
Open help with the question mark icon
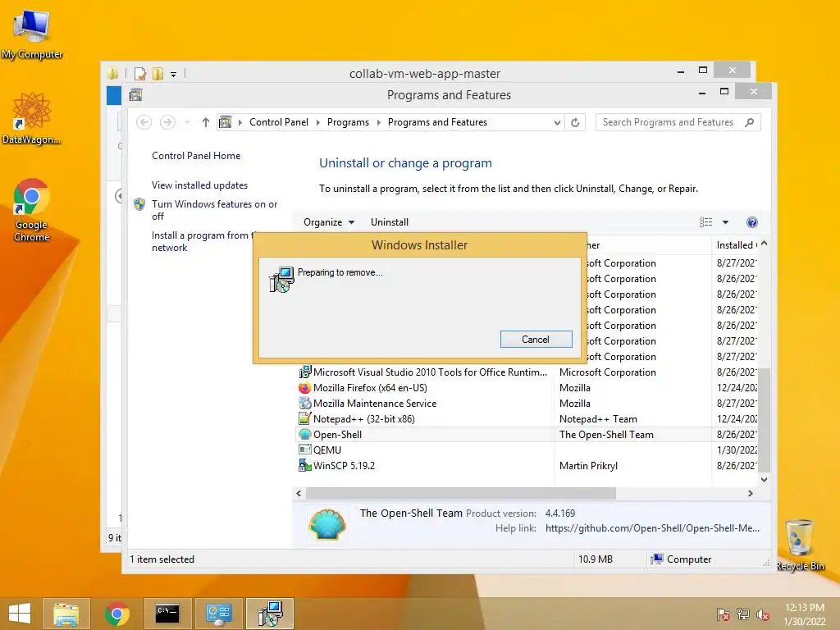(x=752, y=221)
